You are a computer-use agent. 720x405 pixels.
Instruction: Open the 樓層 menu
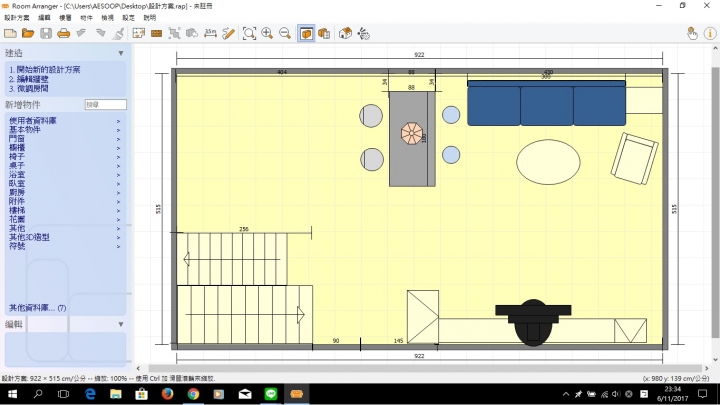click(x=65, y=18)
